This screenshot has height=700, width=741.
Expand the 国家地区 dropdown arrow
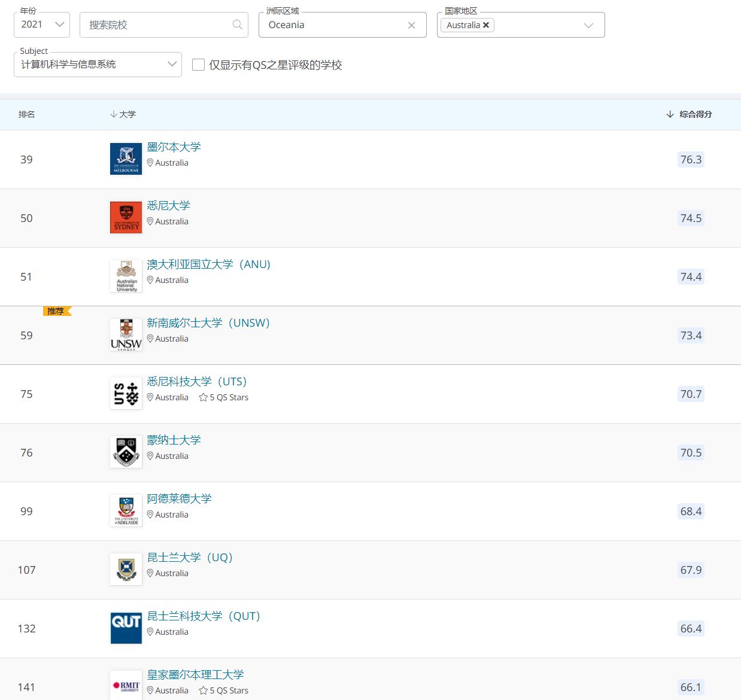point(588,25)
